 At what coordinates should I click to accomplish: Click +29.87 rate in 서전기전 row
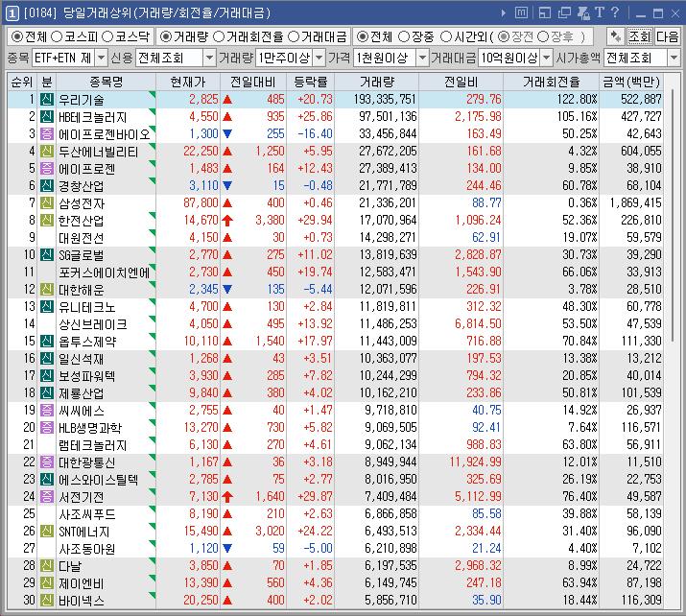click(315, 497)
